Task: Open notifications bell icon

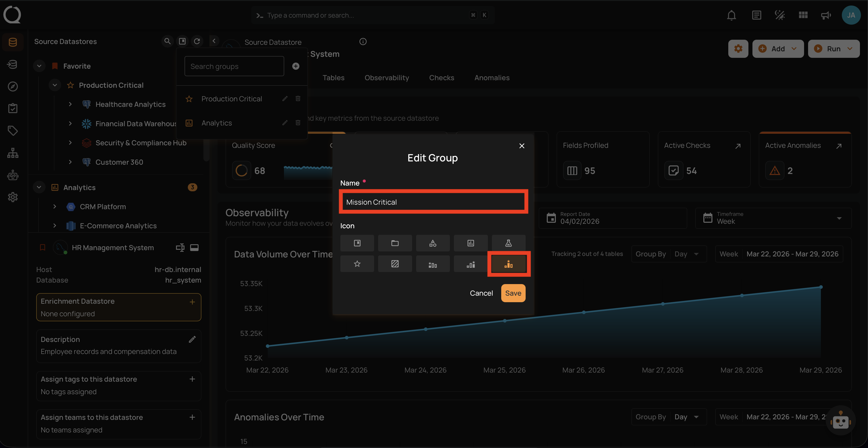Action: click(731, 15)
